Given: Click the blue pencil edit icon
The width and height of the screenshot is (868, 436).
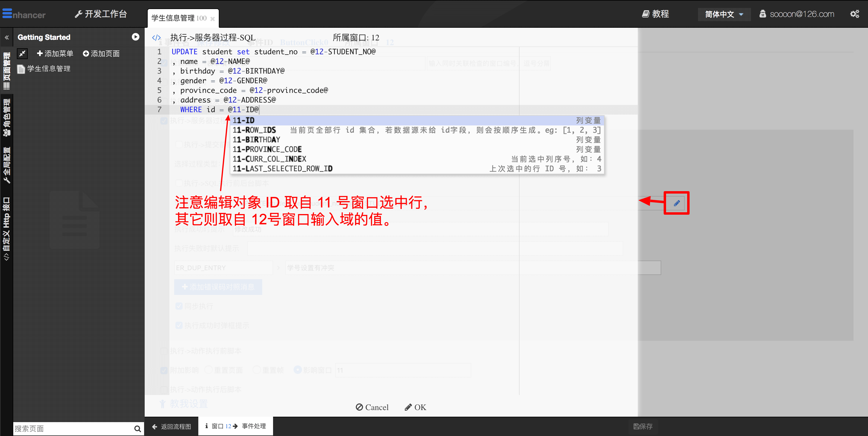Looking at the screenshot, I should pyautogui.click(x=676, y=203).
